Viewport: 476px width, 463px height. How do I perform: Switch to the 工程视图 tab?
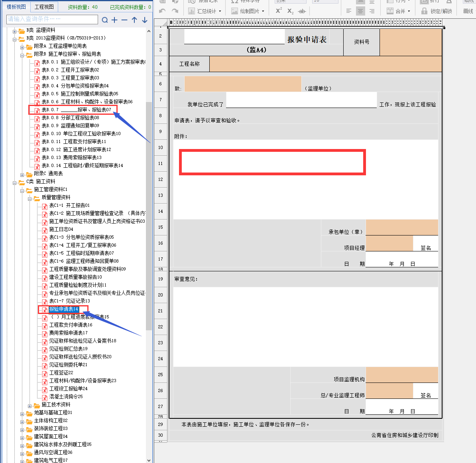(x=44, y=7)
